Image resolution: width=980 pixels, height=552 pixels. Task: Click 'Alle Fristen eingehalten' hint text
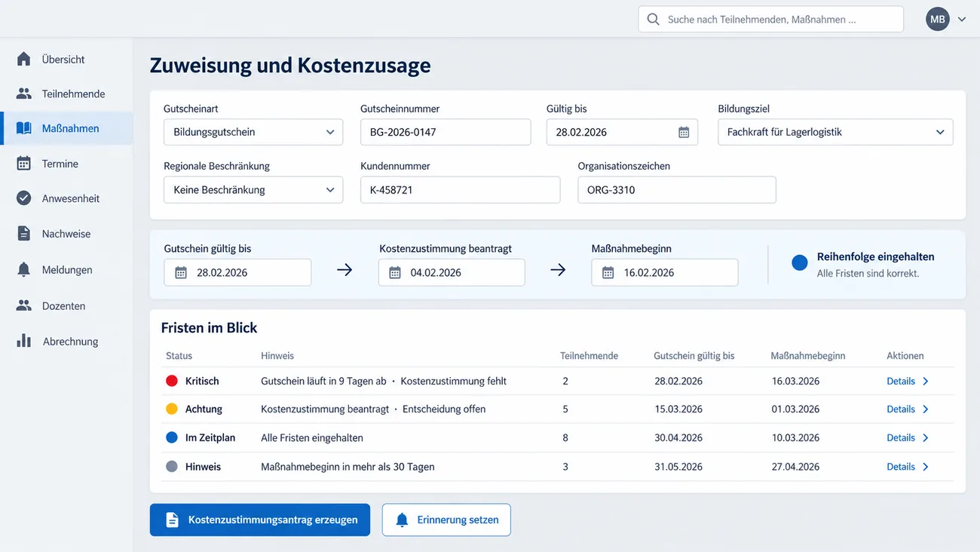(312, 437)
